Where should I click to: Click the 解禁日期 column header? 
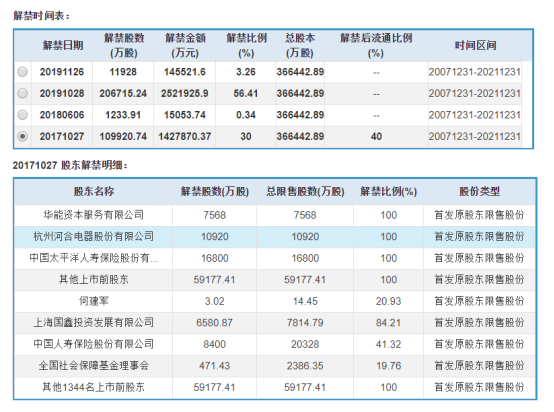(62, 46)
